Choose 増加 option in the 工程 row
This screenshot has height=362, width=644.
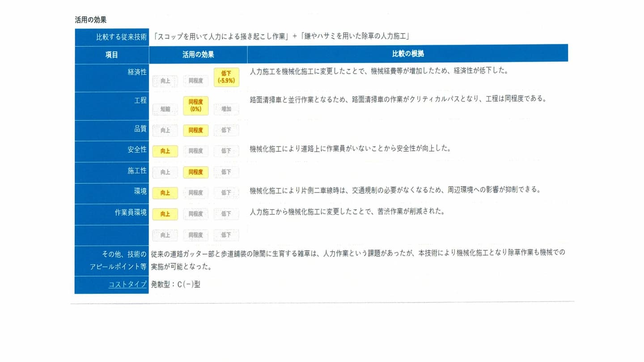coord(226,109)
